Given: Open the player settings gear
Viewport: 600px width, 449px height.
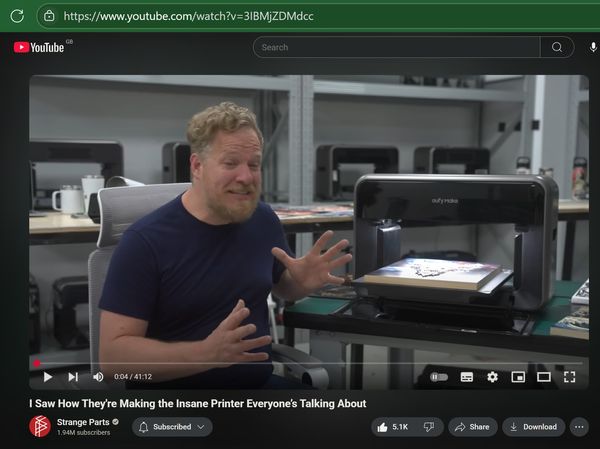Looking at the screenshot, I should (492, 377).
